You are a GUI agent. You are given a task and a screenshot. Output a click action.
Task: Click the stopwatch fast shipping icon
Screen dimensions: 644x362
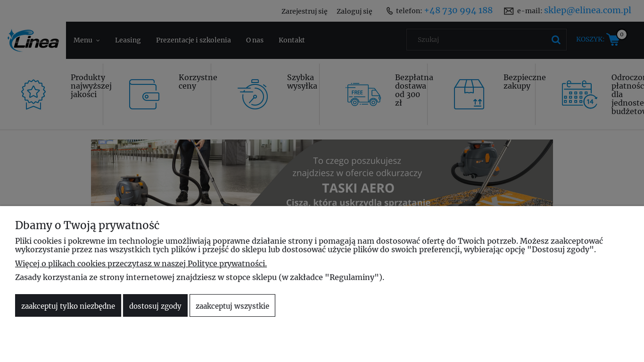point(253,94)
